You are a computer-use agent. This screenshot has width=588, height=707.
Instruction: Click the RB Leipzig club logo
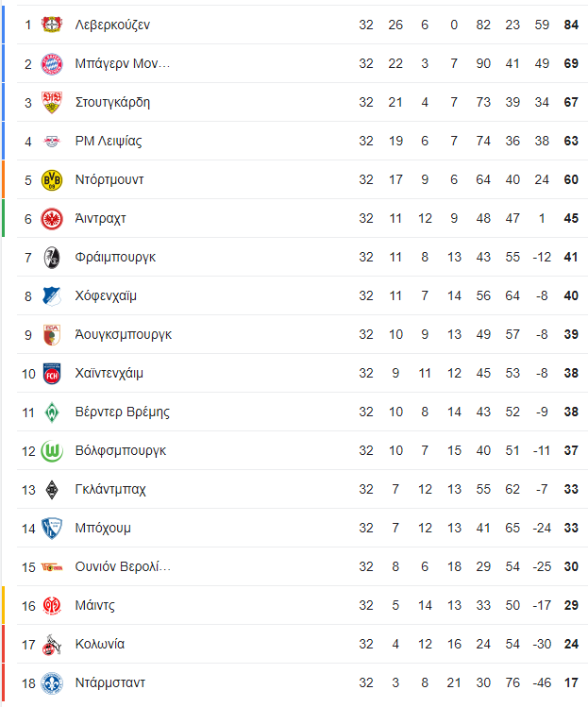pyautogui.click(x=52, y=141)
